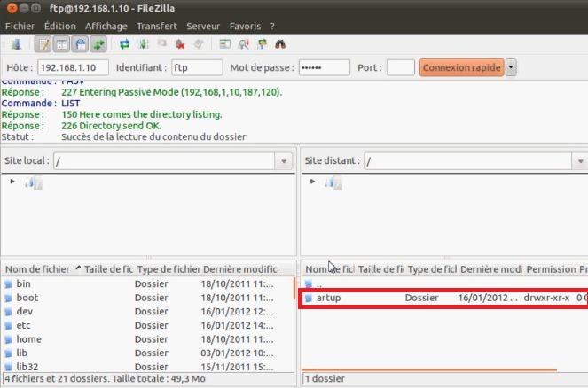Select the dev folder in local list
Image resolution: width=588 pixels, height=388 pixels.
(147, 312)
